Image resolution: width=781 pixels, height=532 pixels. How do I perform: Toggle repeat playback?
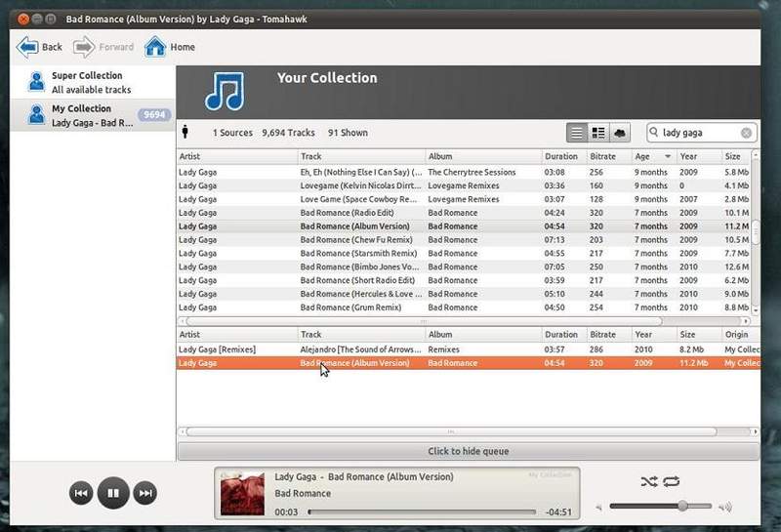[672, 481]
